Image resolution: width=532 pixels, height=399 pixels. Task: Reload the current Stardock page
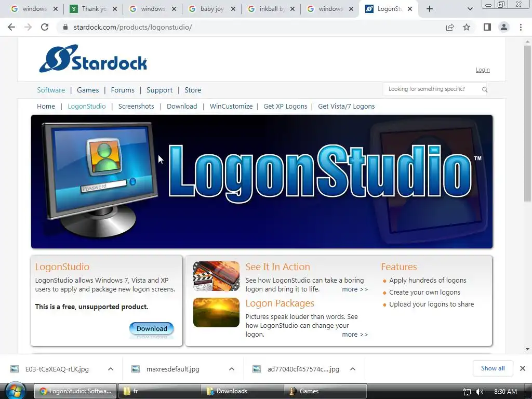[x=45, y=27]
